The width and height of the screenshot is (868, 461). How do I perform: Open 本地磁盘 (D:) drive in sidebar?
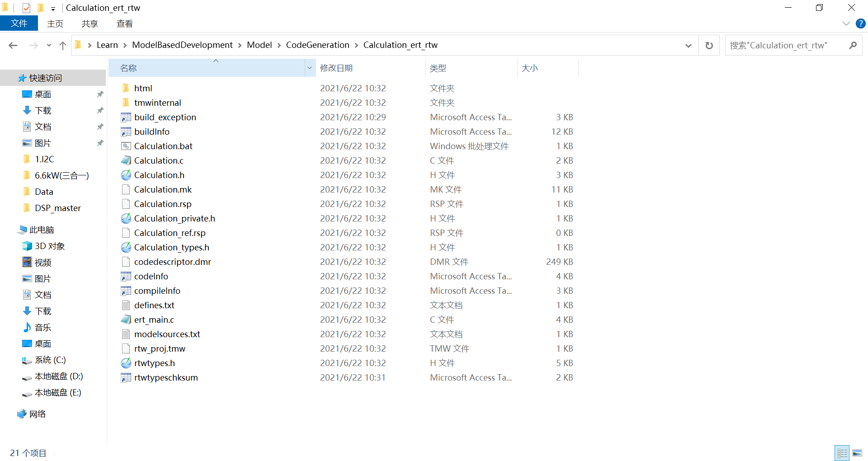coord(59,376)
